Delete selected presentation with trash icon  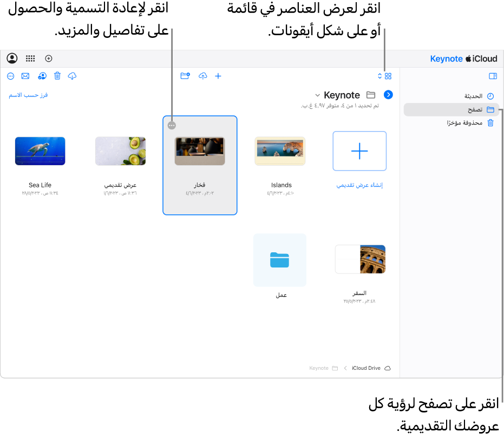coord(57,76)
